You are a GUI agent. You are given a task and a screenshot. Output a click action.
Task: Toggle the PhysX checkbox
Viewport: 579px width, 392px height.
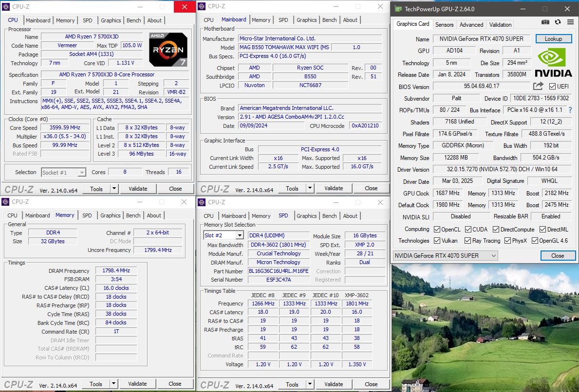[507, 240]
